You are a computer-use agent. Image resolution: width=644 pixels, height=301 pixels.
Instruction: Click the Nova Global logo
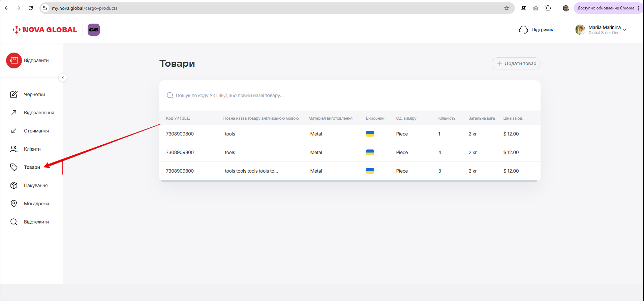pos(45,30)
